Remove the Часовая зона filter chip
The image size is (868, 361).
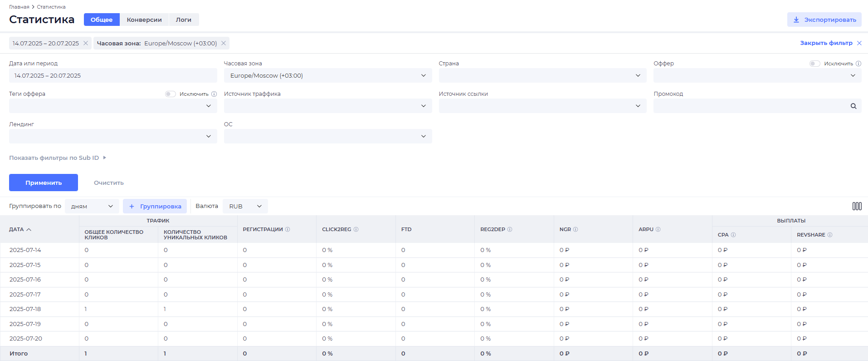point(224,43)
